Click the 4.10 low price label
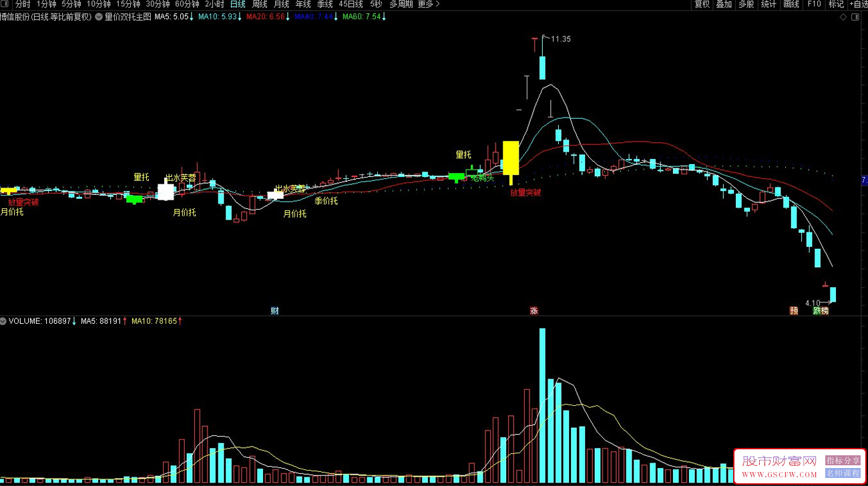 click(x=813, y=303)
